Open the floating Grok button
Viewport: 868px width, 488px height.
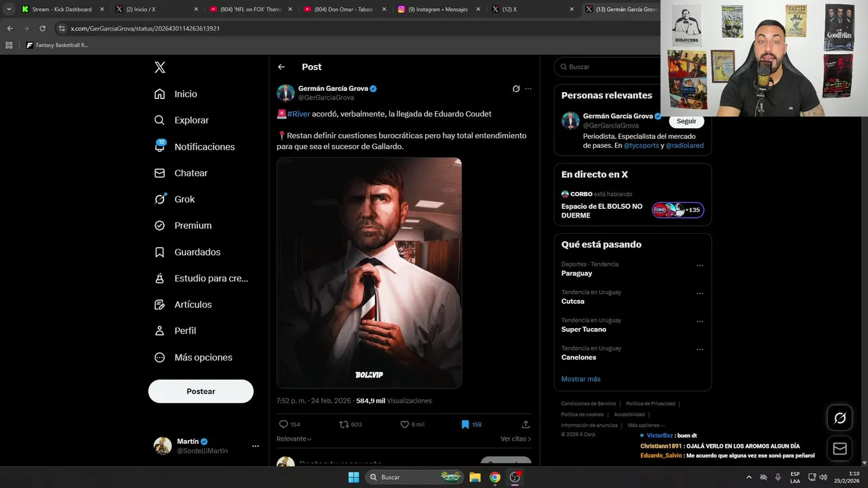[840, 418]
